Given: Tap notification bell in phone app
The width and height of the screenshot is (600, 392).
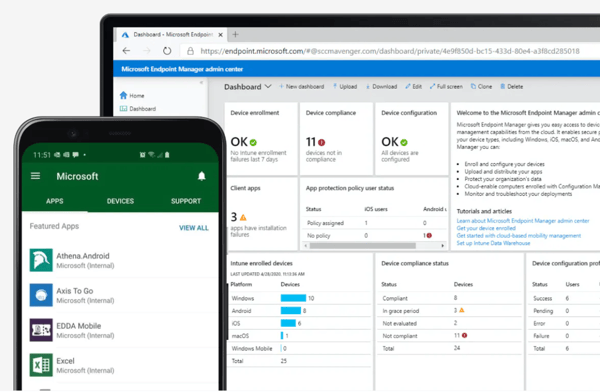Looking at the screenshot, I should pos(202,176).
